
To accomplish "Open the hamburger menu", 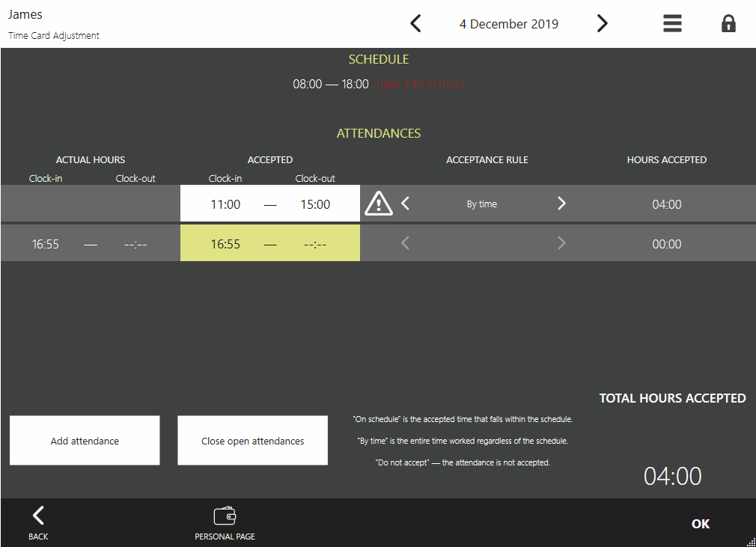I will pos(672,24).
